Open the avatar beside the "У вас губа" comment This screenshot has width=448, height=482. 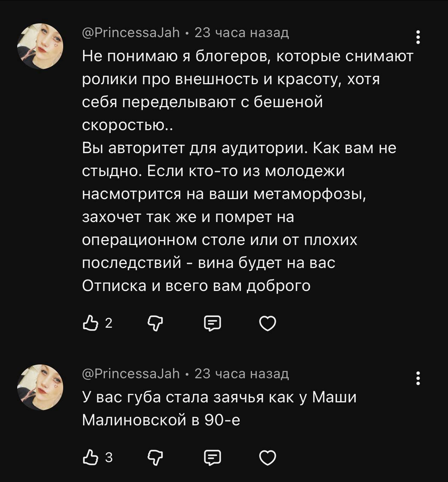[x=40, y=387]
